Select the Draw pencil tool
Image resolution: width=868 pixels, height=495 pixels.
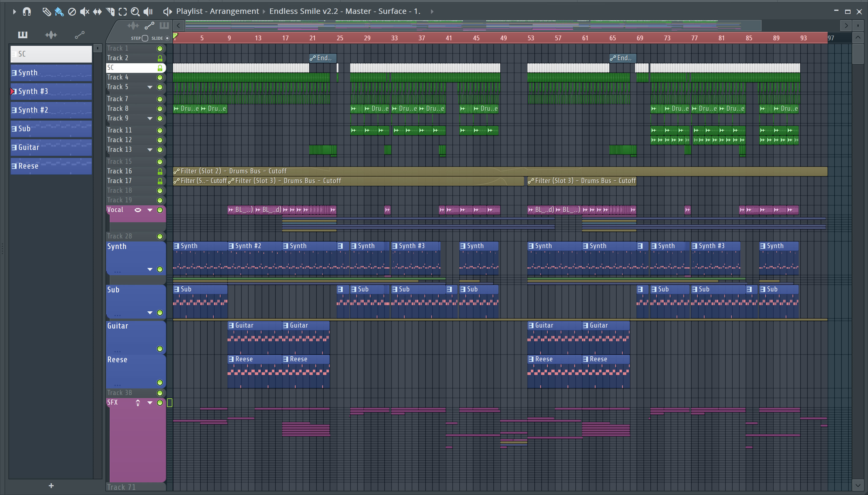[x=46, y=12]
